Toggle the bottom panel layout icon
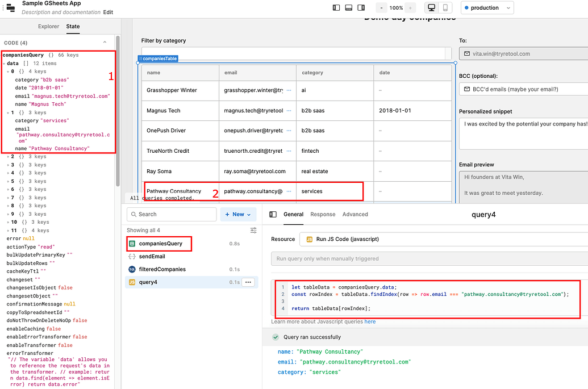588x389 pixels. pos(348,8)
